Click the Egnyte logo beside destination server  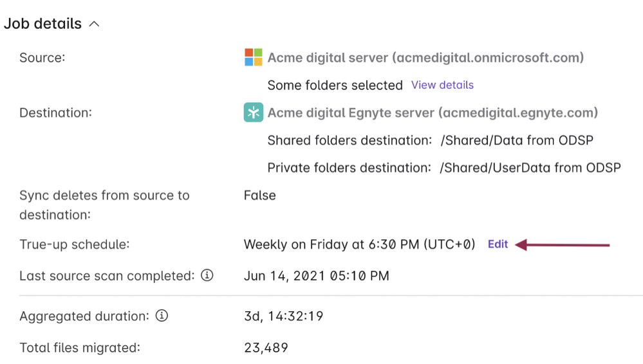tap(253, 113)
